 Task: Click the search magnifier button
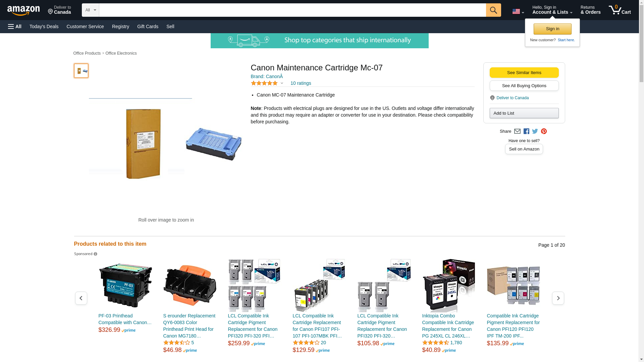493,10
